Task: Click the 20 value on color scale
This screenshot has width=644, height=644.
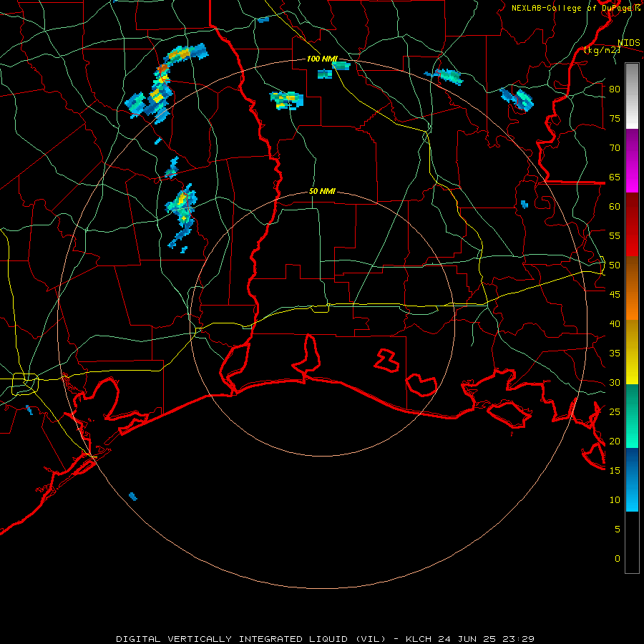Action: click(615, 441)
